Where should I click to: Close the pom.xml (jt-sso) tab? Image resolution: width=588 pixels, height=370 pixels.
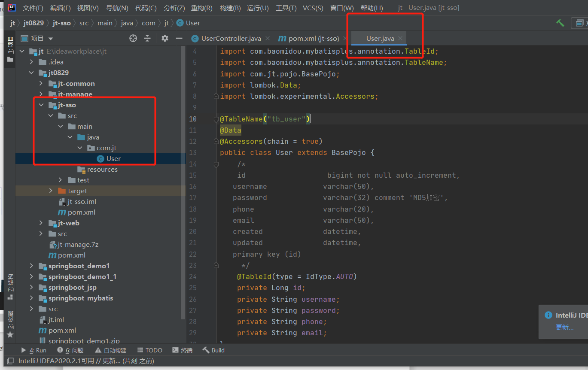346,39
